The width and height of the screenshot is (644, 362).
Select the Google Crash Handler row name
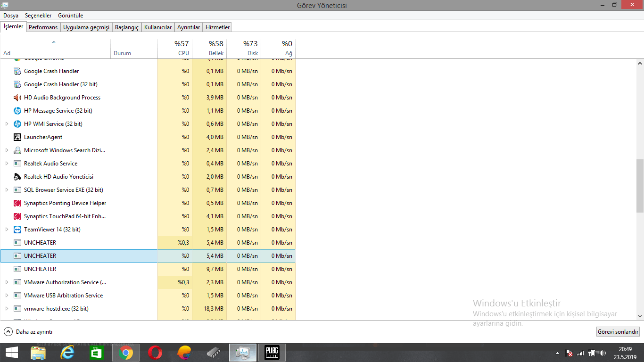pyautogui.click(x=51, y=71)
